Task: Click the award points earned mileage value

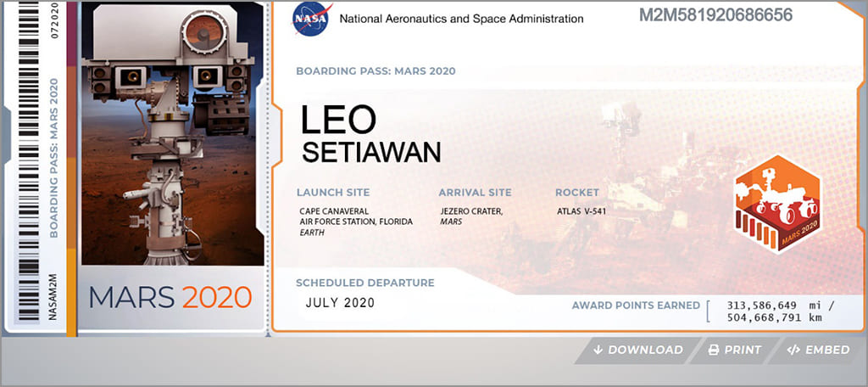Action: pos(780,311)
